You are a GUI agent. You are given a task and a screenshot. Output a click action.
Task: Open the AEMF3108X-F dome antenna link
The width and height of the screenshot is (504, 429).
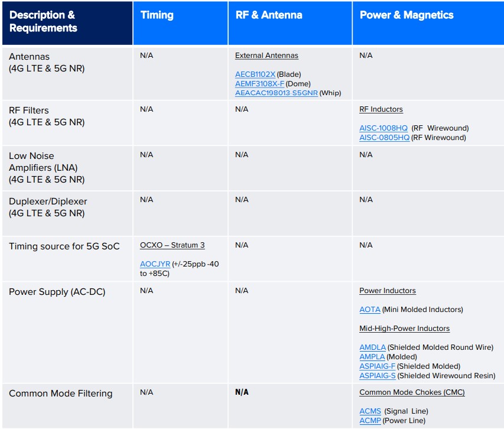point(259,84)
